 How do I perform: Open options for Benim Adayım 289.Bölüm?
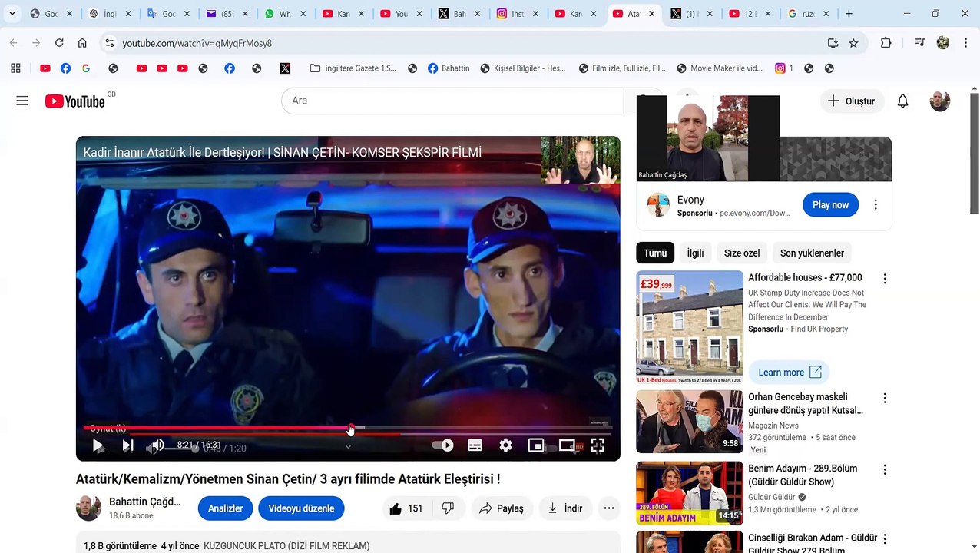[x=885, y=469]
